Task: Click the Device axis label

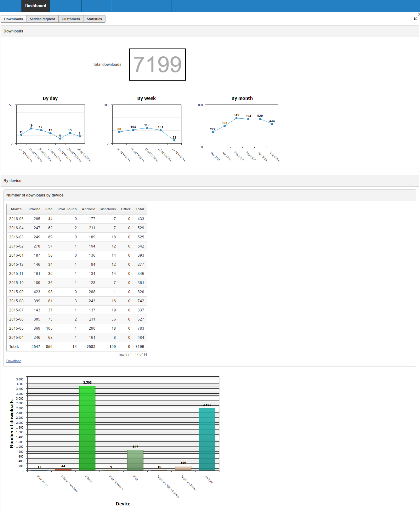Action: (123, 504)
